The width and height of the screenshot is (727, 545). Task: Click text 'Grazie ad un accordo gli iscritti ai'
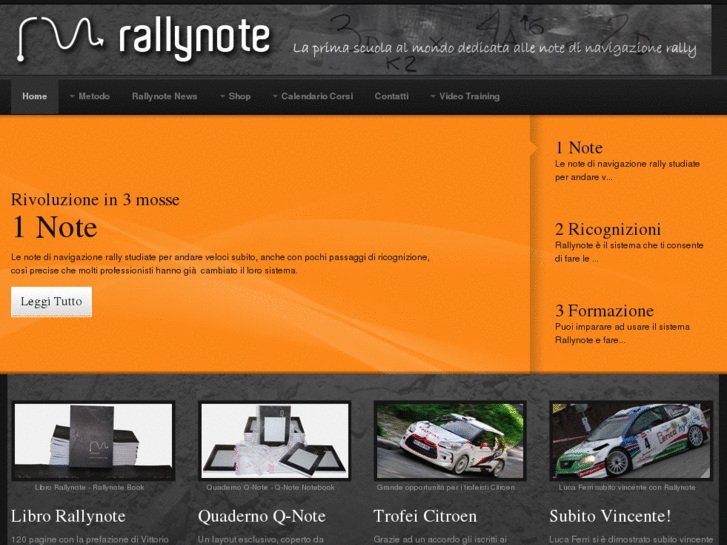(440, 539)
